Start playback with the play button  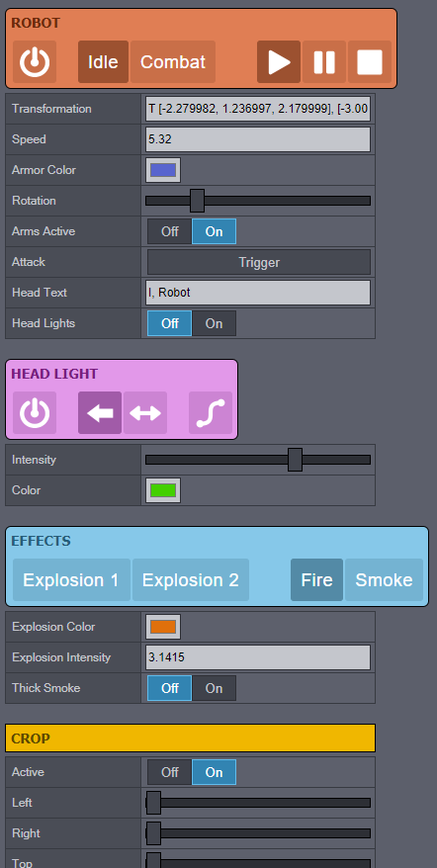[279, 62]
